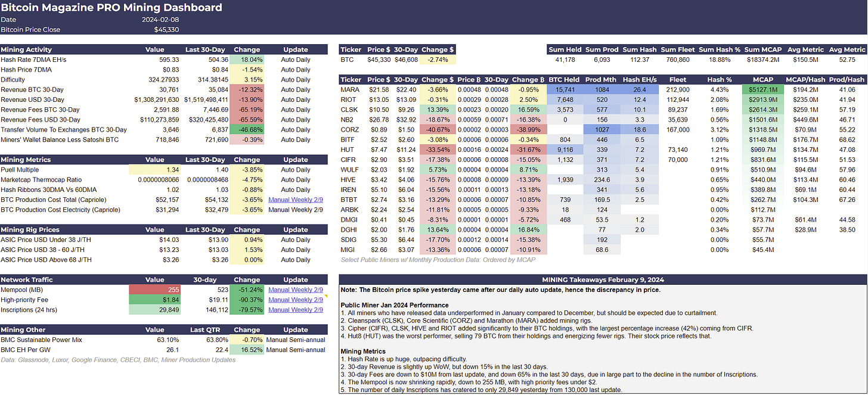
Task: Select the Puell Multiple value 1.34
Action: pos(154,170)
